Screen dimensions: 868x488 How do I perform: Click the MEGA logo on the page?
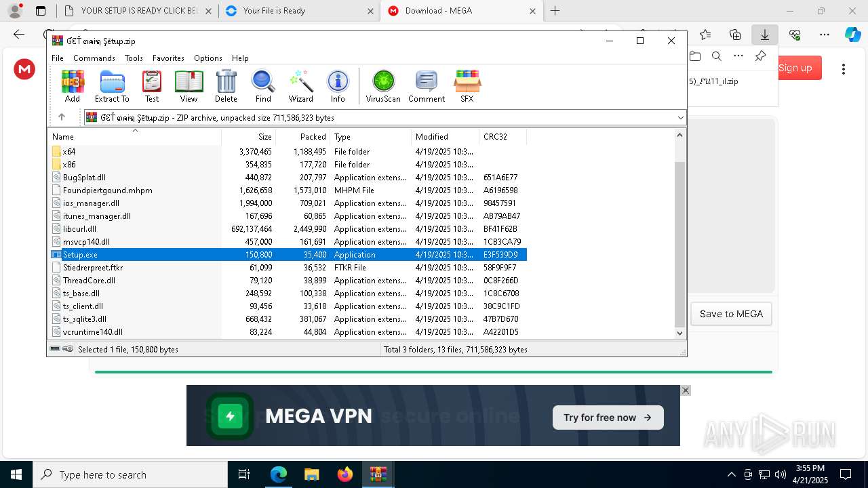pyautogui.click(x=24, y=68)
